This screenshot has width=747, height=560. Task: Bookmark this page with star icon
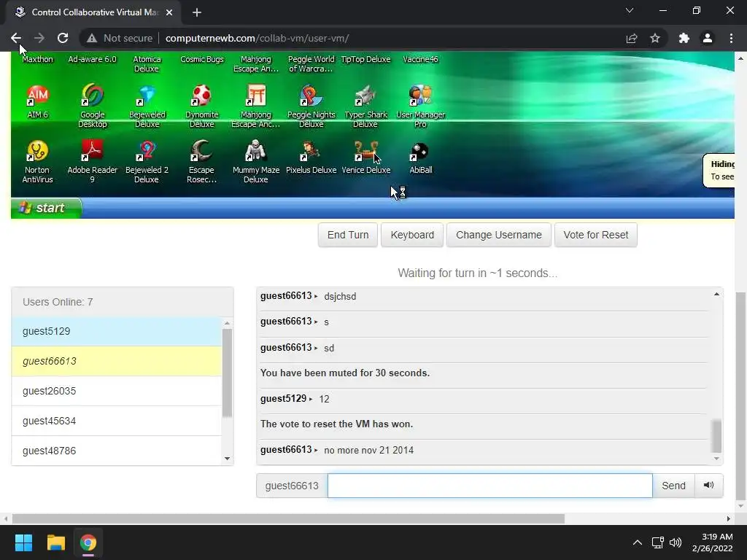655,38
